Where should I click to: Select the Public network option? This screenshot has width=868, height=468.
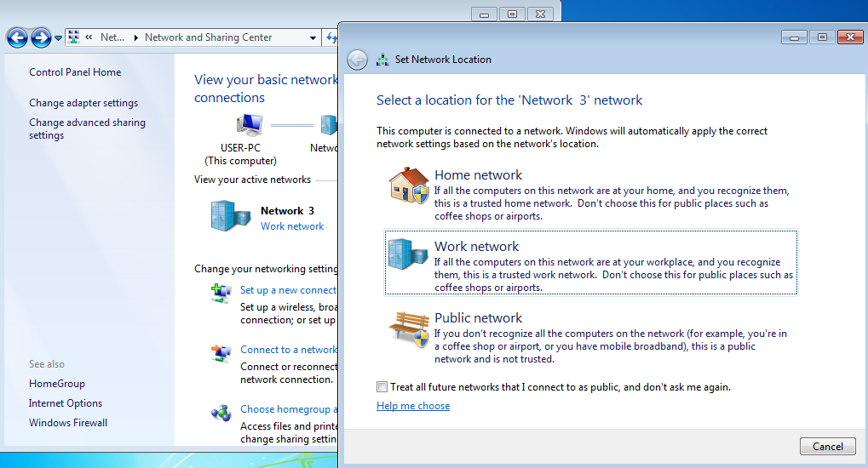coord(590,337)
